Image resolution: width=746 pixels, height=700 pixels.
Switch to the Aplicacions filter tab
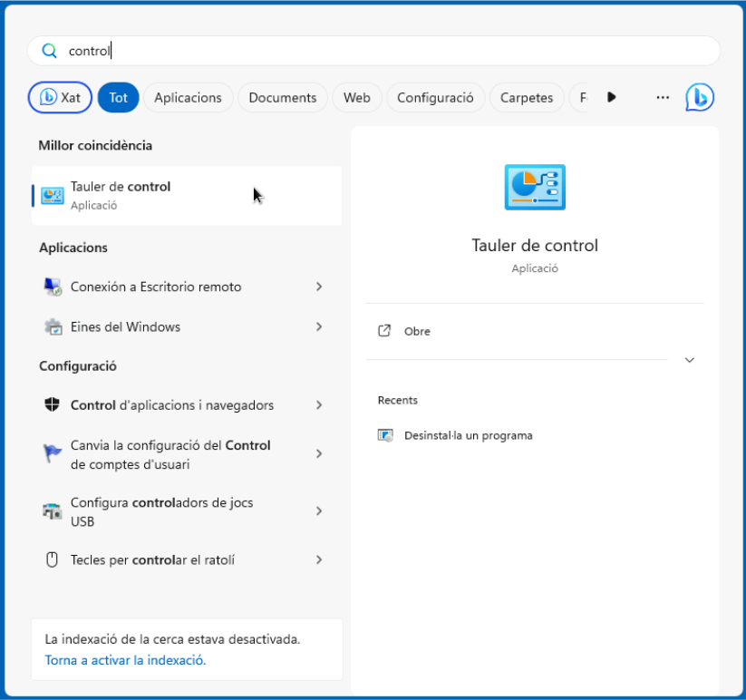click(x=188, y=97)
